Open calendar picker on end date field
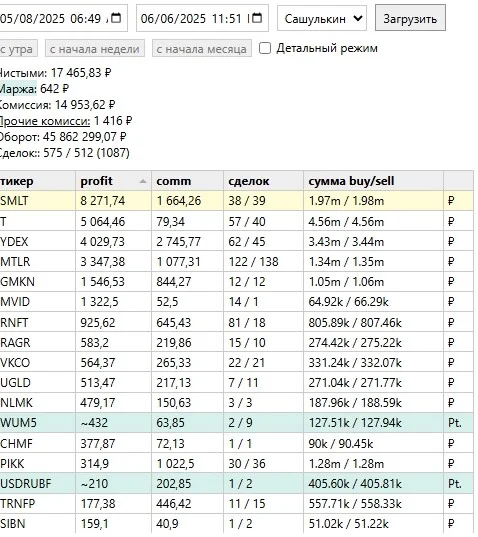 [x=257, y=18]
